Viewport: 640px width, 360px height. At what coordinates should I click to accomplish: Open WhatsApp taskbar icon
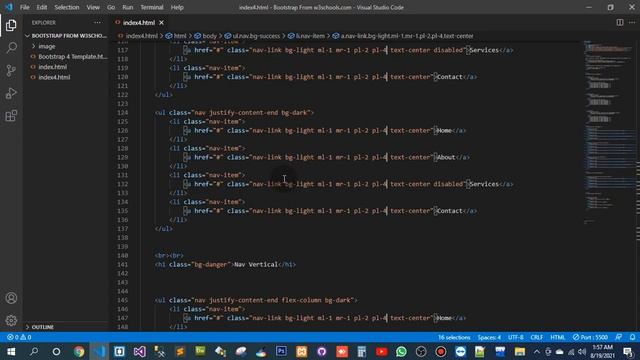pos(401,351)
